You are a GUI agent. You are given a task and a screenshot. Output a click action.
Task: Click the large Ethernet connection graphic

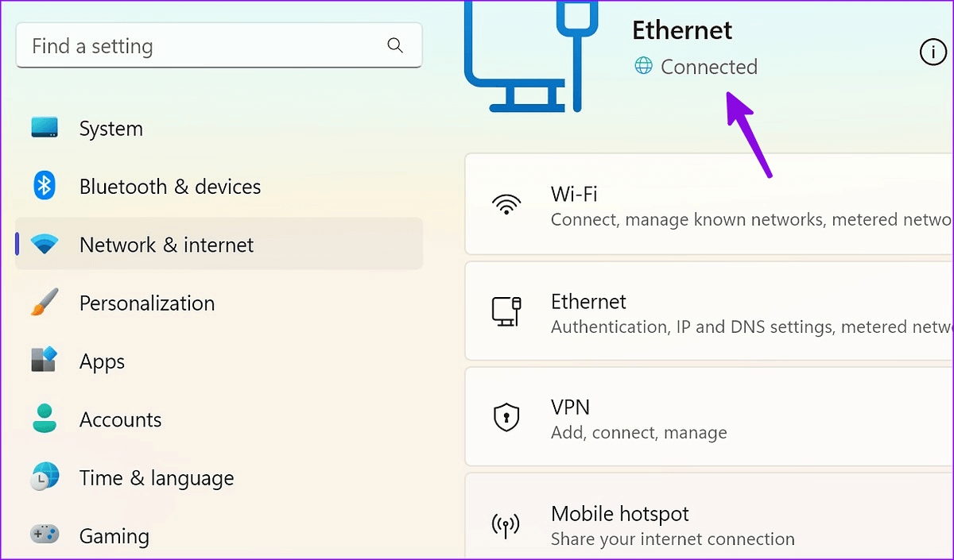525,56
